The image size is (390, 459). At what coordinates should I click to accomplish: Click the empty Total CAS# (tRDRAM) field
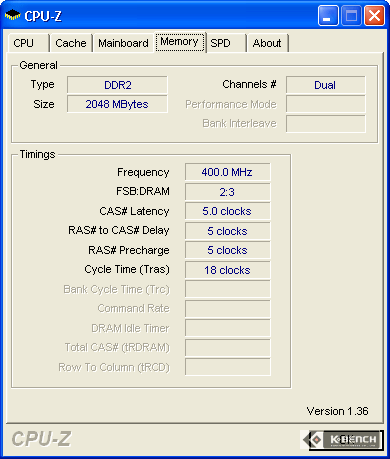tap(228, 348)
